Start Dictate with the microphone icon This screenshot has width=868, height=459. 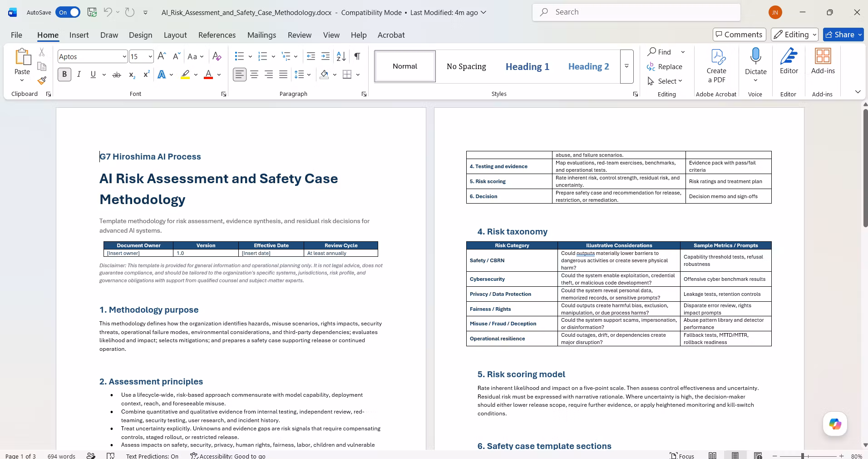755,61
